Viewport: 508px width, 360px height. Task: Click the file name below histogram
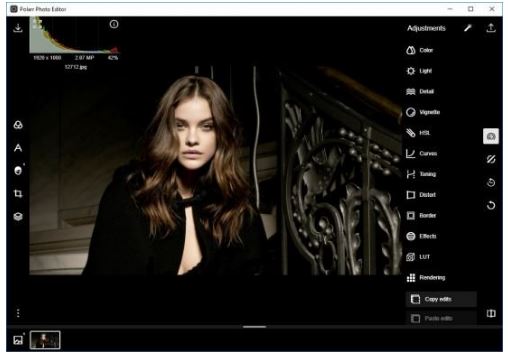click(x=76, y=67)
